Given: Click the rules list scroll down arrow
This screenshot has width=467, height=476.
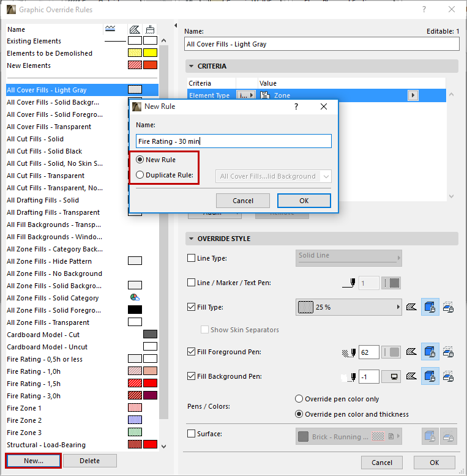Looking at the screenshot, I should [x=164, y=446].
